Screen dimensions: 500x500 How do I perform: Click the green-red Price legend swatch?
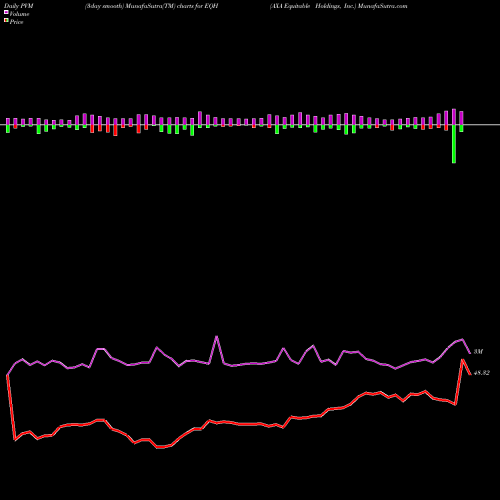point(6,21)
